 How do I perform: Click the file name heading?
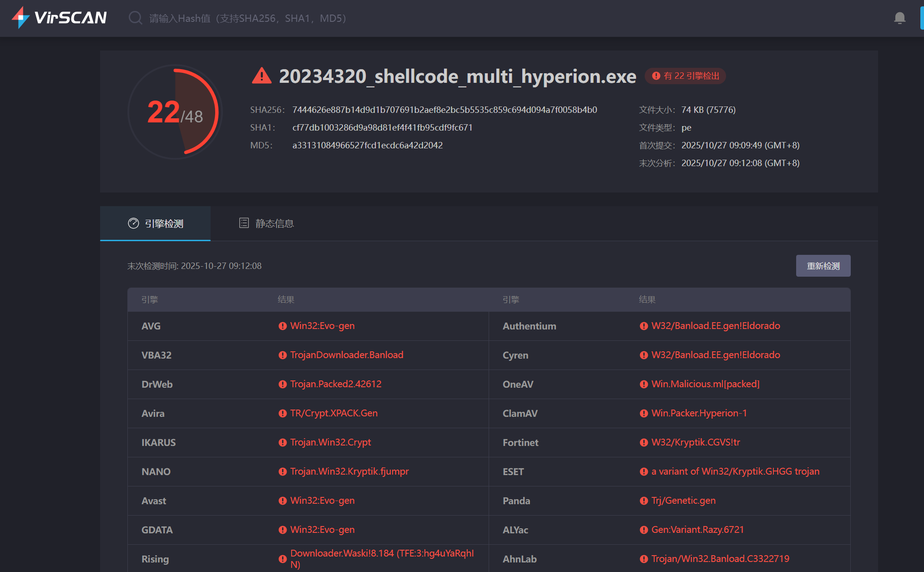point(457,76)
